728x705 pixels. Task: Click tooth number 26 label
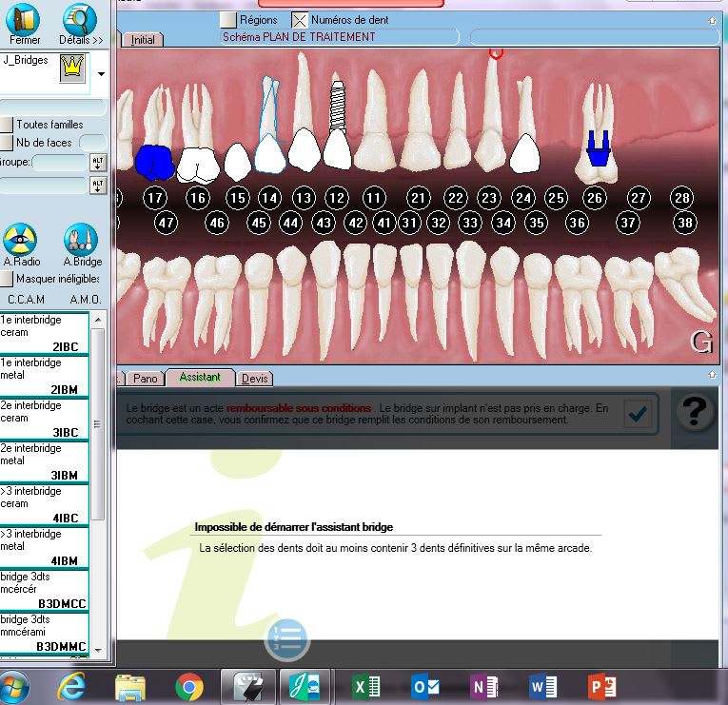(595, 198)
